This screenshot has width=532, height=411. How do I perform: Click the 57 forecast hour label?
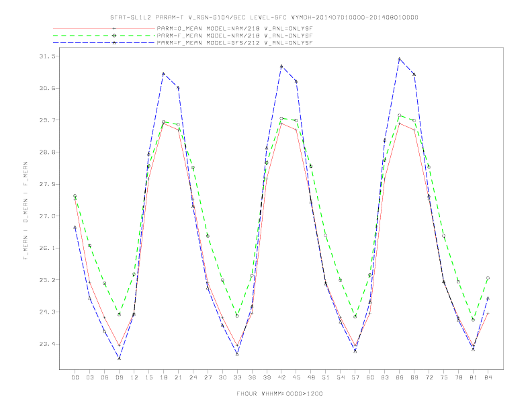click(355, 377)
